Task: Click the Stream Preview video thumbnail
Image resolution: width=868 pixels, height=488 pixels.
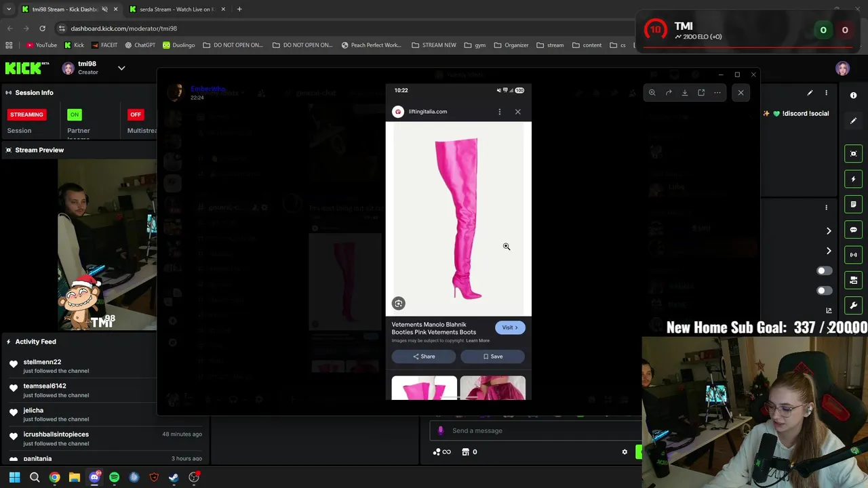Action: (x=107, y=245)
